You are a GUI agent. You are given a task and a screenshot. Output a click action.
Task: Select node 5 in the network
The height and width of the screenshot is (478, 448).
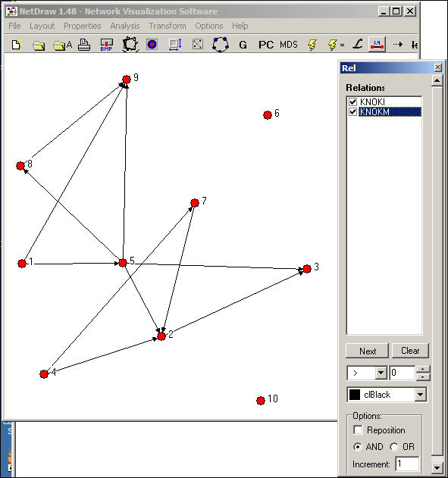(123, 263)
